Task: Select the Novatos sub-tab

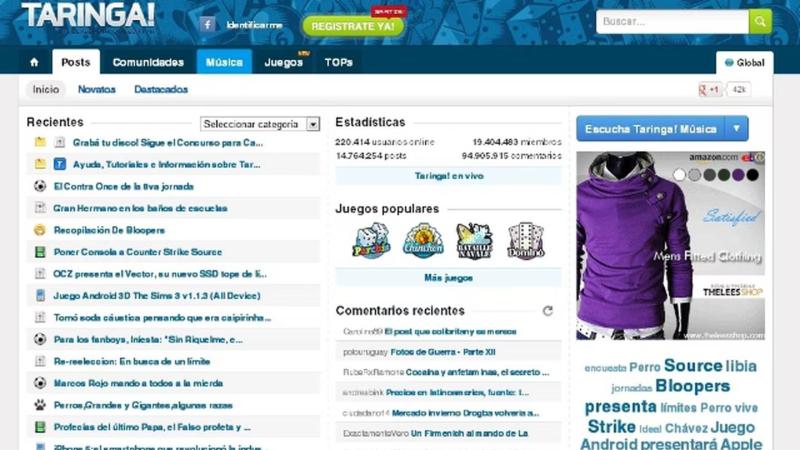Action: pos(97,89)
